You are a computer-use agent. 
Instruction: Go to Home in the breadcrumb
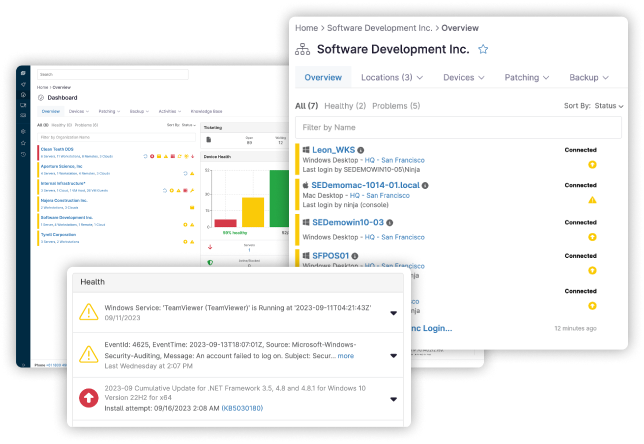click(x=306, y=28)
